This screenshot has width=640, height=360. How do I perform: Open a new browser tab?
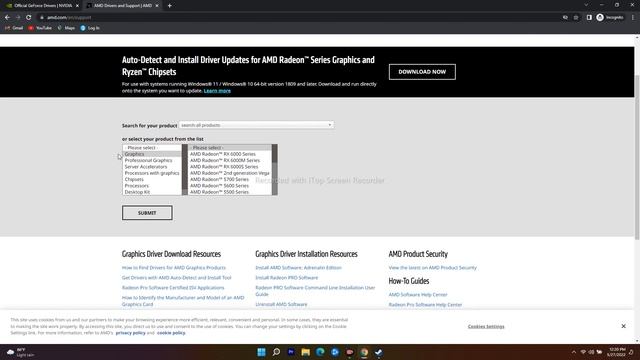point(169,6)
